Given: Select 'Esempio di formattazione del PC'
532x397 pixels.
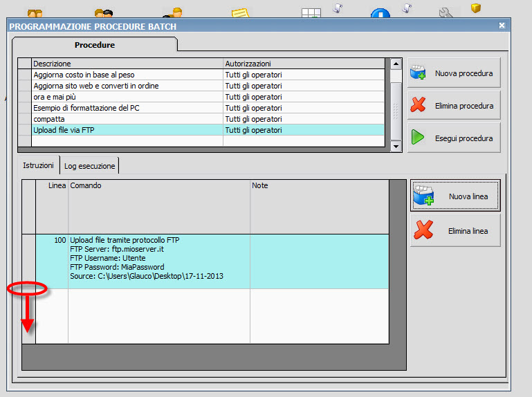Looking at the screenshot, I should click(x=127, y=108).
